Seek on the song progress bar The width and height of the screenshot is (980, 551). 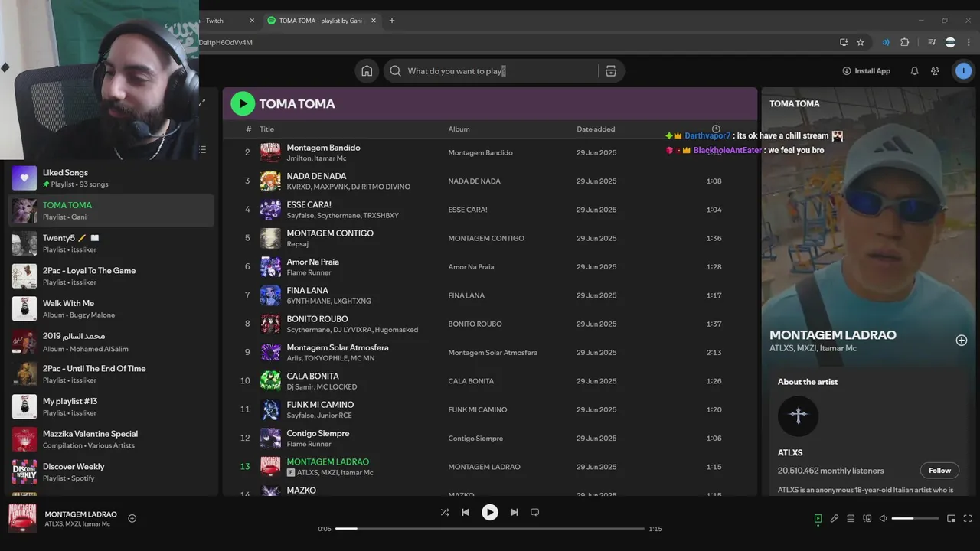pyautogui.click(x=490, y=529)
